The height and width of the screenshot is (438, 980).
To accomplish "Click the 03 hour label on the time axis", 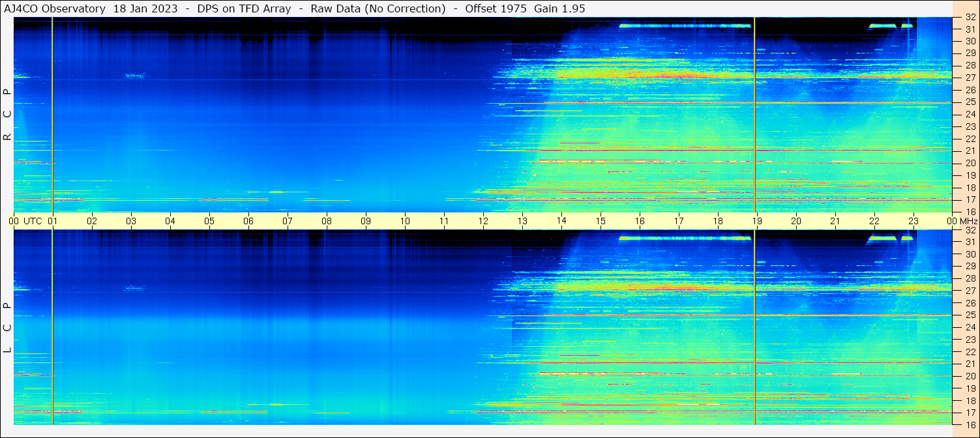I will [131, 221].
